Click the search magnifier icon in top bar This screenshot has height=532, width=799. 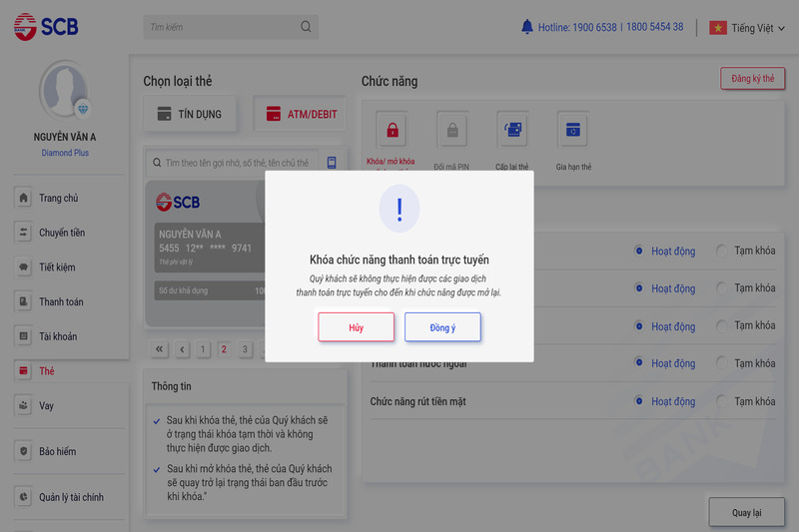tap(306, 27)
